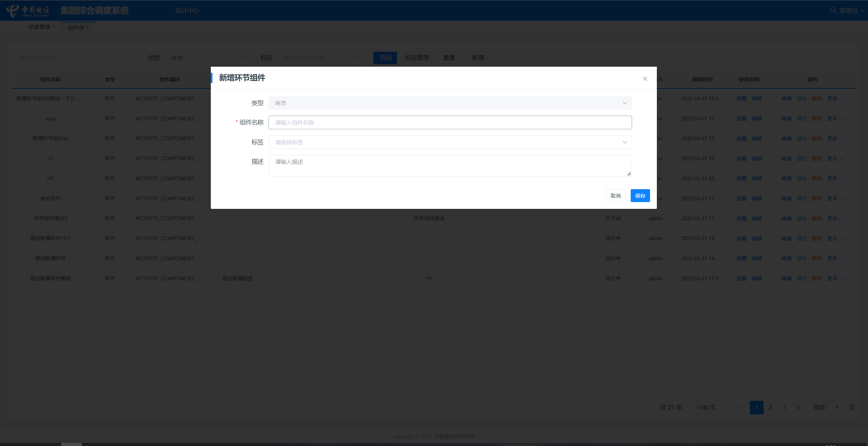The width and height of the screenshot is (868, 446).
Task: Focus the 组件名称 input field in dialog
Action: click(x=450, y=122)
